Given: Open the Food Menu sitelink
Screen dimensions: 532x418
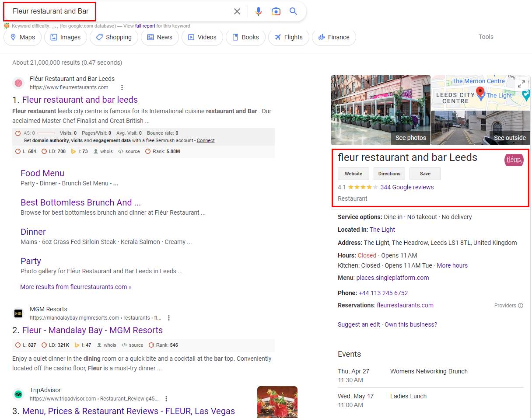Looking at the screenshot, I should point(42,173).
